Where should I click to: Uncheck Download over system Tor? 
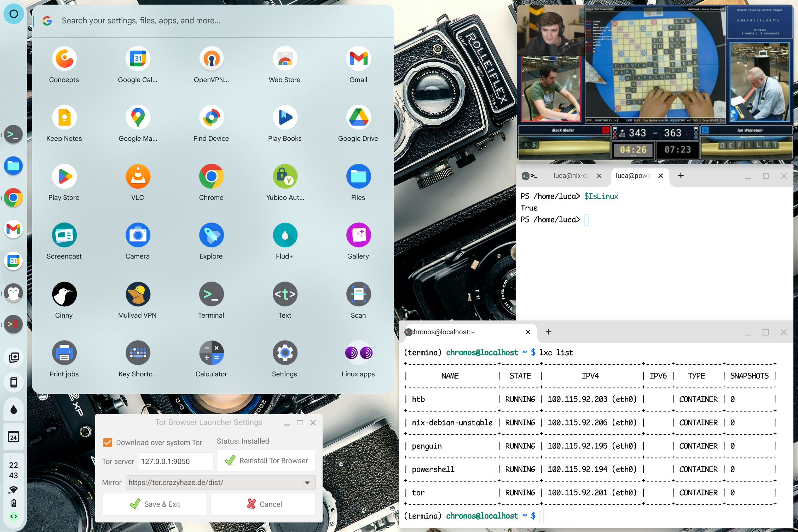pyautogui.click(x=108, y=443)
